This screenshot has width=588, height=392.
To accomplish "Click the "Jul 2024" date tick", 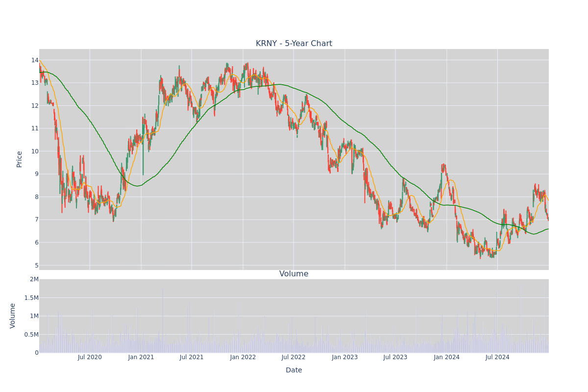I will pyautogui.click(x=497, y=357).
